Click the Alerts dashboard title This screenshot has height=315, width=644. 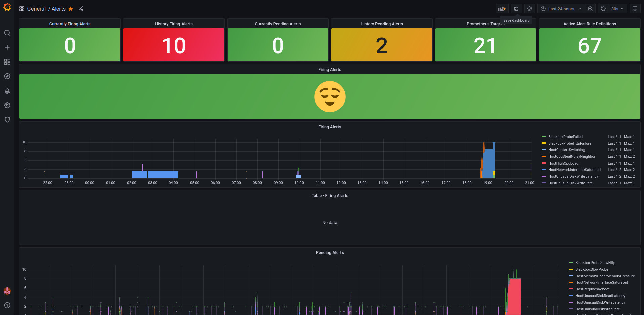(x=58, y=9)
